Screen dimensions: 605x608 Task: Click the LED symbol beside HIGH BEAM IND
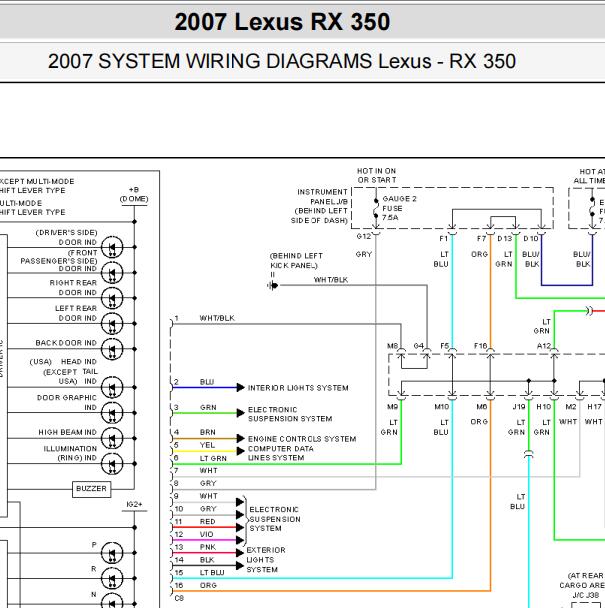[112, 438]
